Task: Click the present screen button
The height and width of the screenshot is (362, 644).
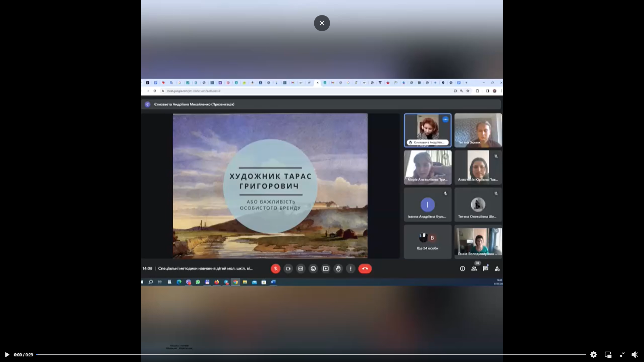Action: 326,268
